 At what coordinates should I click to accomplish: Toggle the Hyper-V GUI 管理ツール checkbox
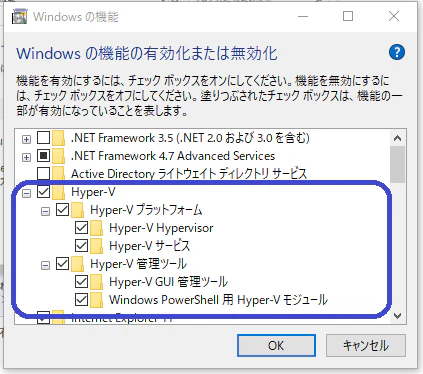coord(81,282)
